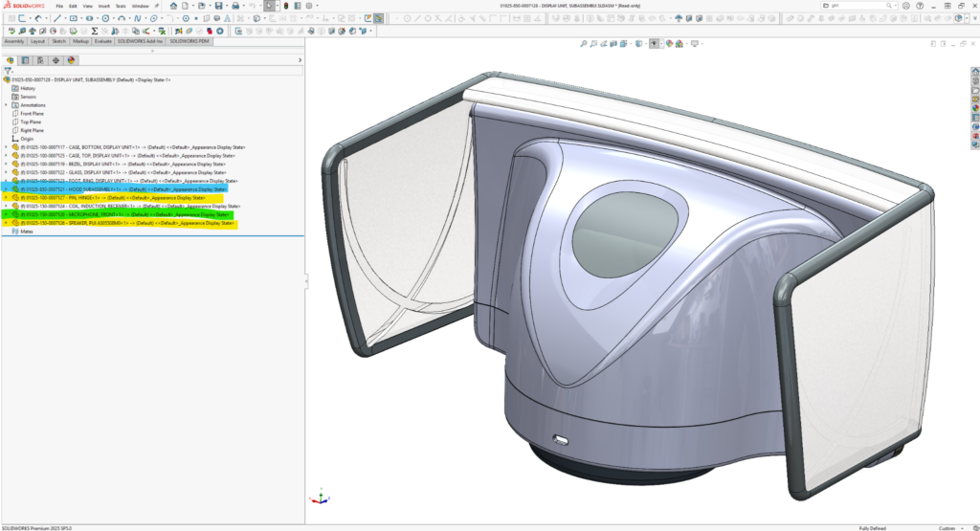Click the filter funnel icon in tree

8,71
